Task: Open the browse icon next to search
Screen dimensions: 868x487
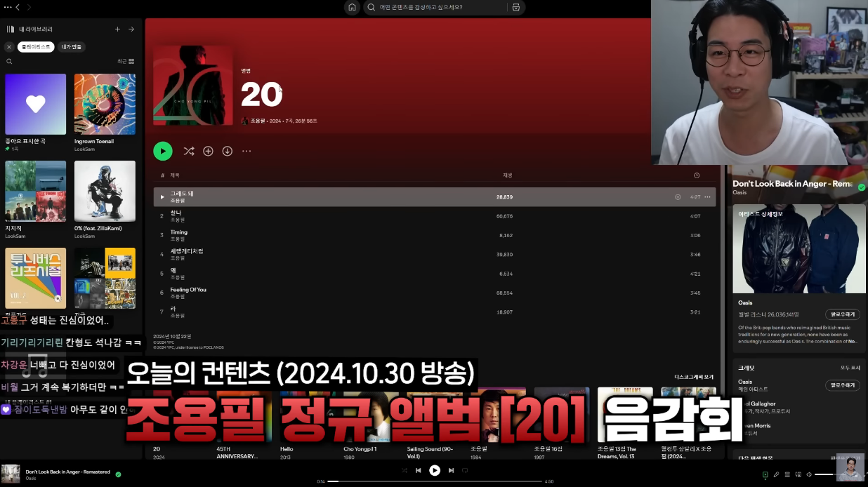Action: (515, 8)
